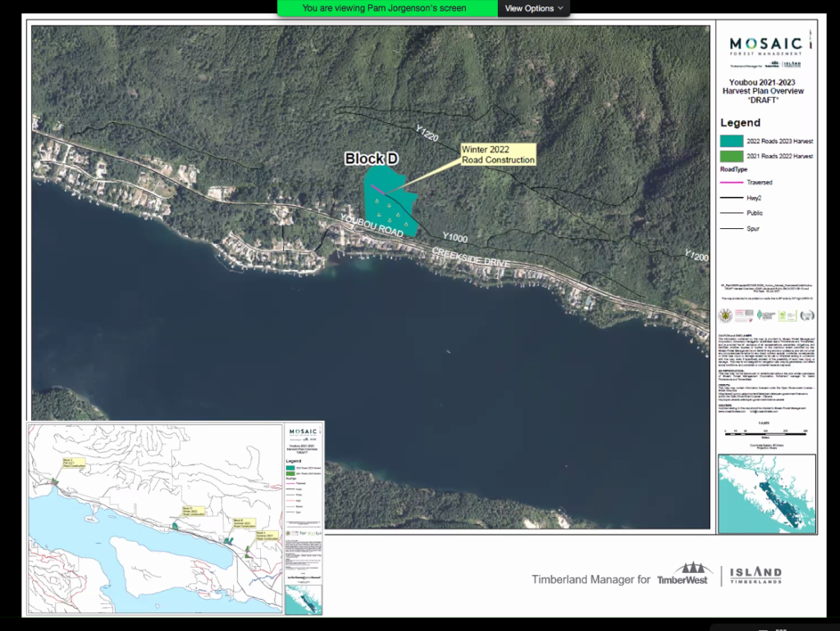Click the magenta Traversed road type line
The image size is (840, 631).
(x=732, y=182)
